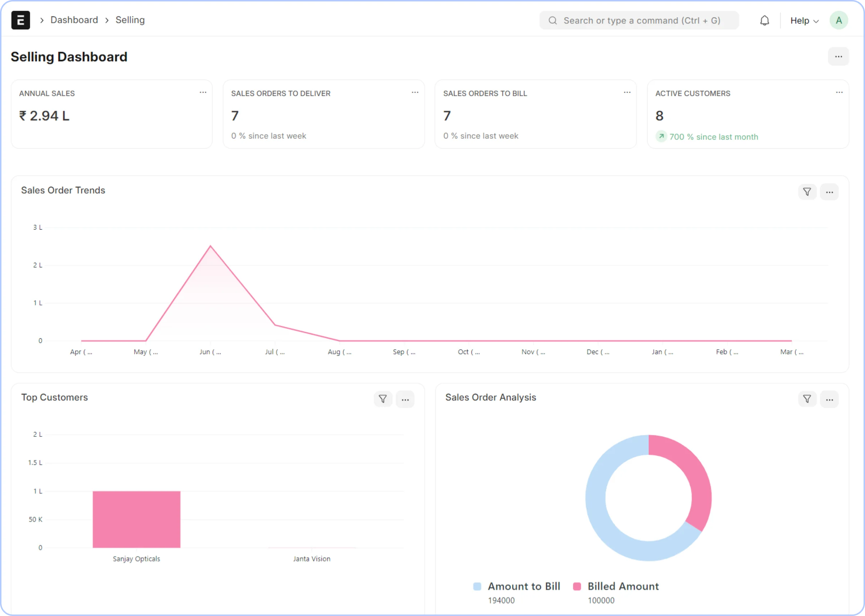This screenshot has height=616, width=865.
Task: Open the notifications bell
Action: pyautogui.click(x=764, y=20)
